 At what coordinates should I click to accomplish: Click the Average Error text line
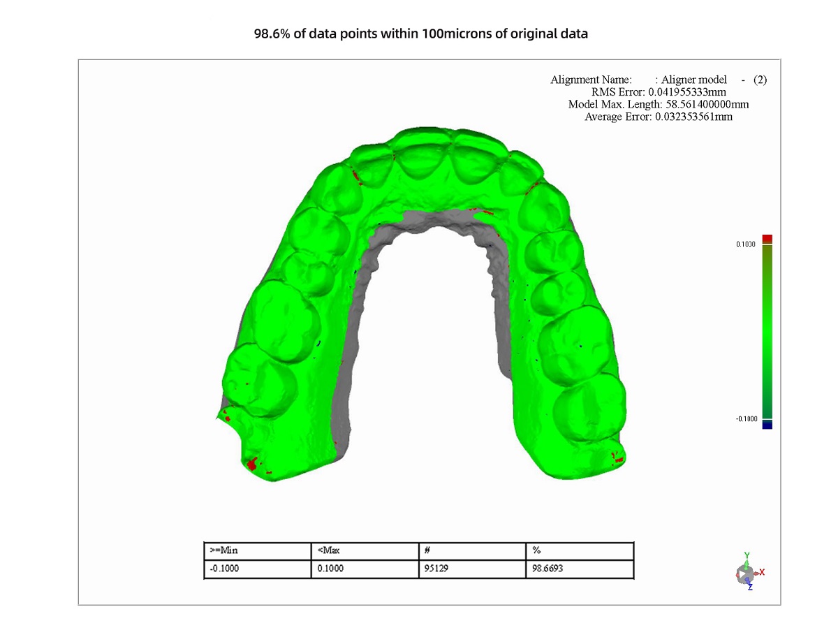(659, 117)
